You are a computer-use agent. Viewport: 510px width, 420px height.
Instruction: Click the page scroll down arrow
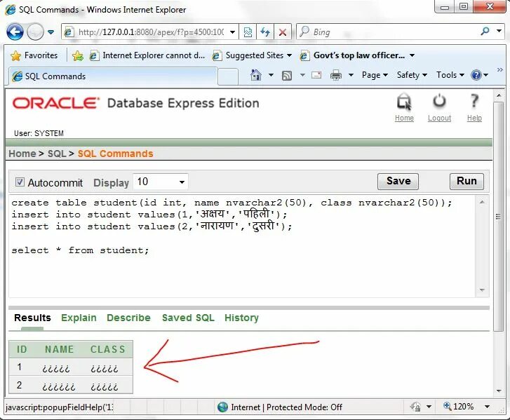click(x=499, y=391)
